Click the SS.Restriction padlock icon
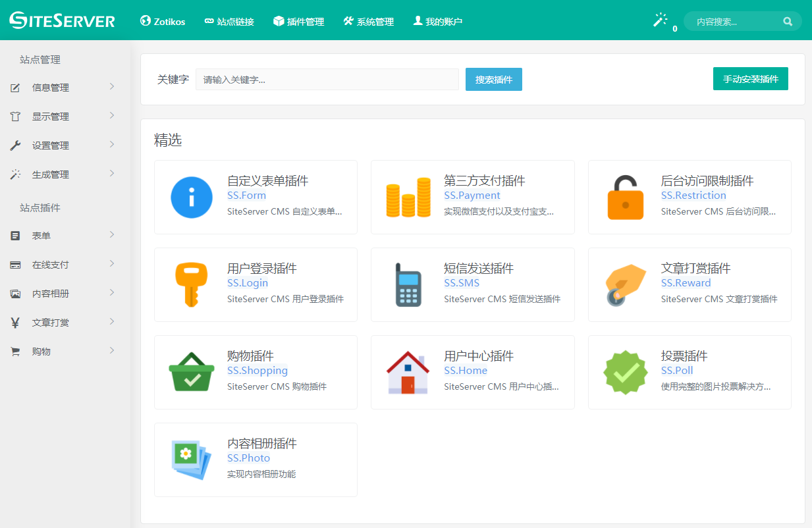Screen dimensions: 812x528 [625, 197]
